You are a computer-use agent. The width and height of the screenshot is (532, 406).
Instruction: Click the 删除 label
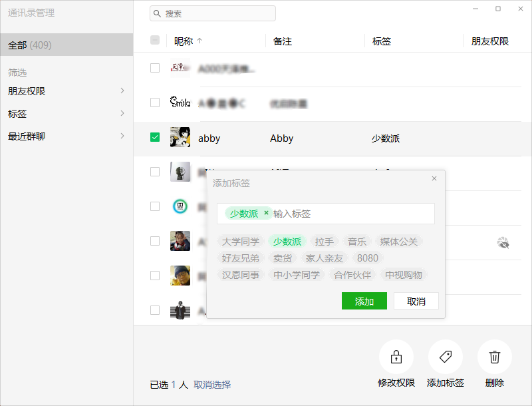(x=494, y=383)
